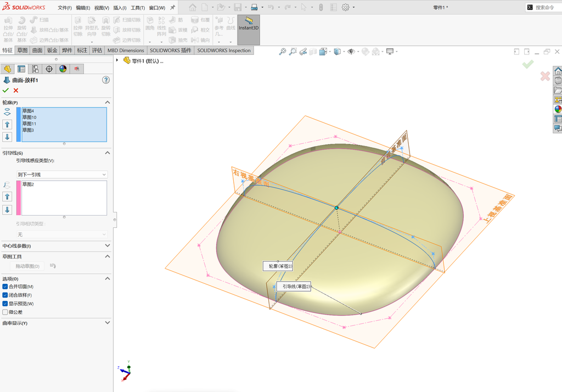Open the 编辑(E) menu

(x=83, y=8)
